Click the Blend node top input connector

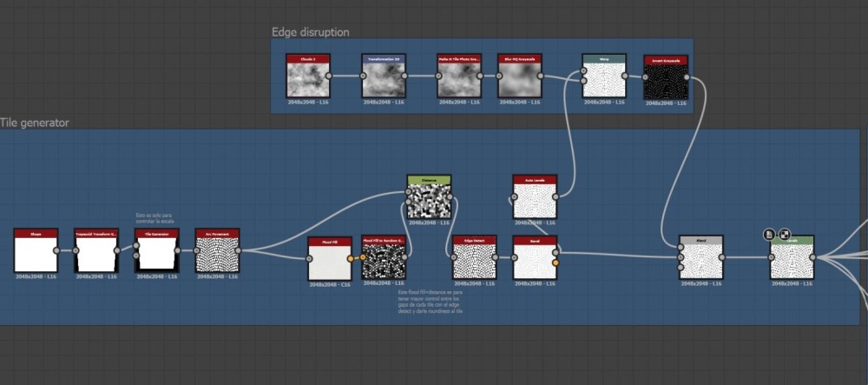681,247
